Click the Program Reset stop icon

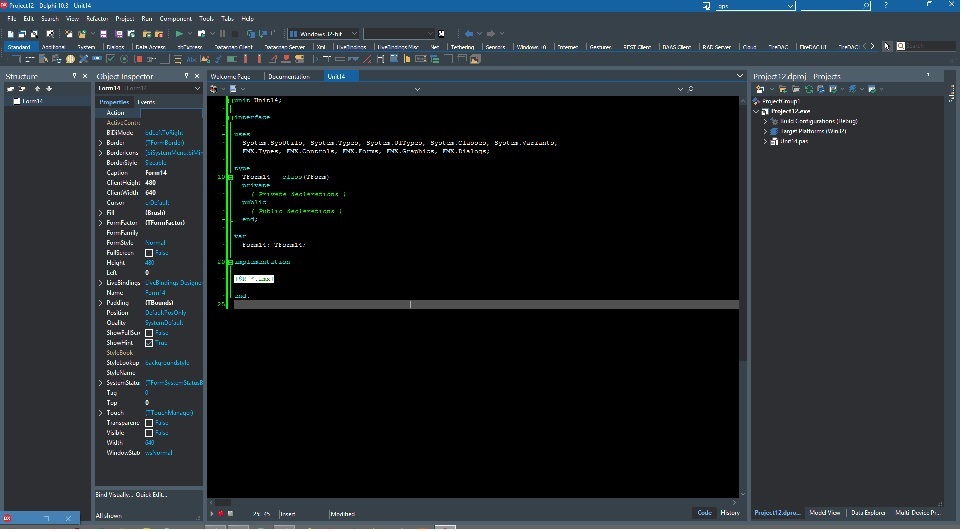[234, 34]
